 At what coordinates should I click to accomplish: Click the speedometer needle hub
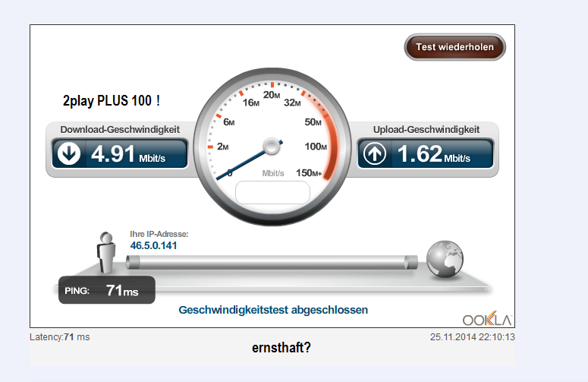pos(272,147)
